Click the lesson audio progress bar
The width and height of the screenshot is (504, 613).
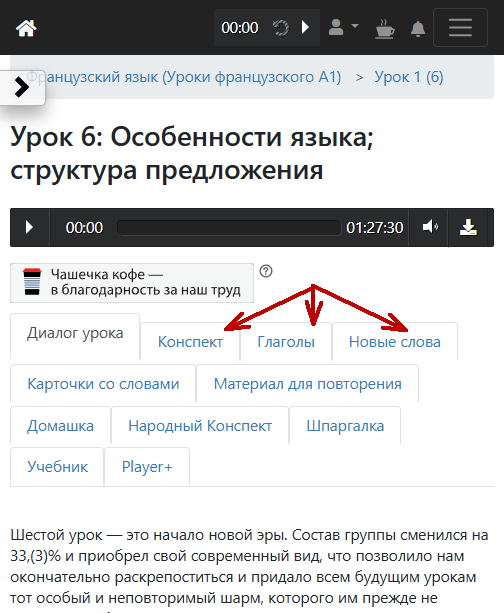[x=229, y=228]
